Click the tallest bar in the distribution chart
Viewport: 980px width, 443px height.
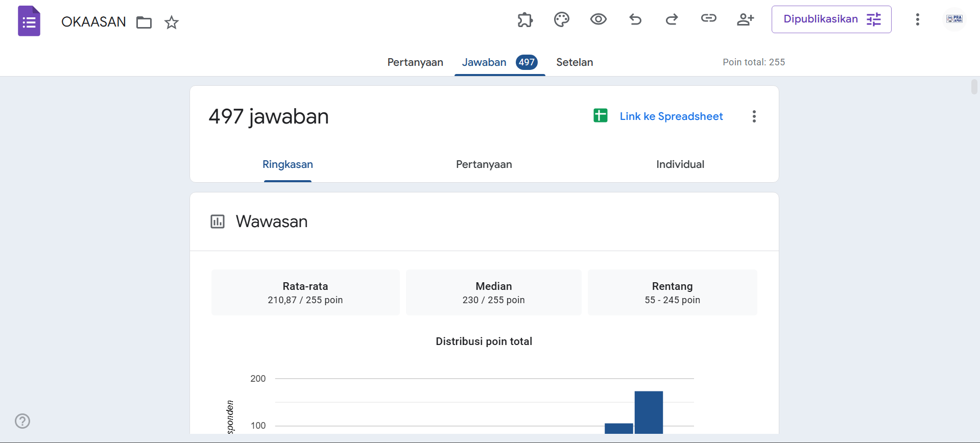[x=649, y=412]
